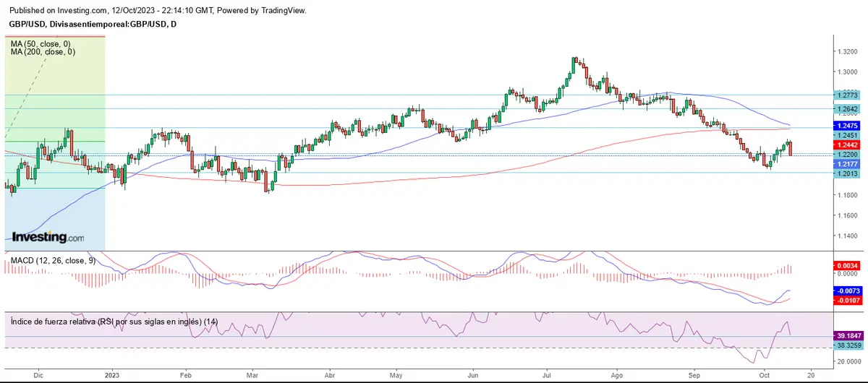
Task: Select the MACD (12, 26, close, 9) label
Action: pyautogui.click(x=52, y=259)
